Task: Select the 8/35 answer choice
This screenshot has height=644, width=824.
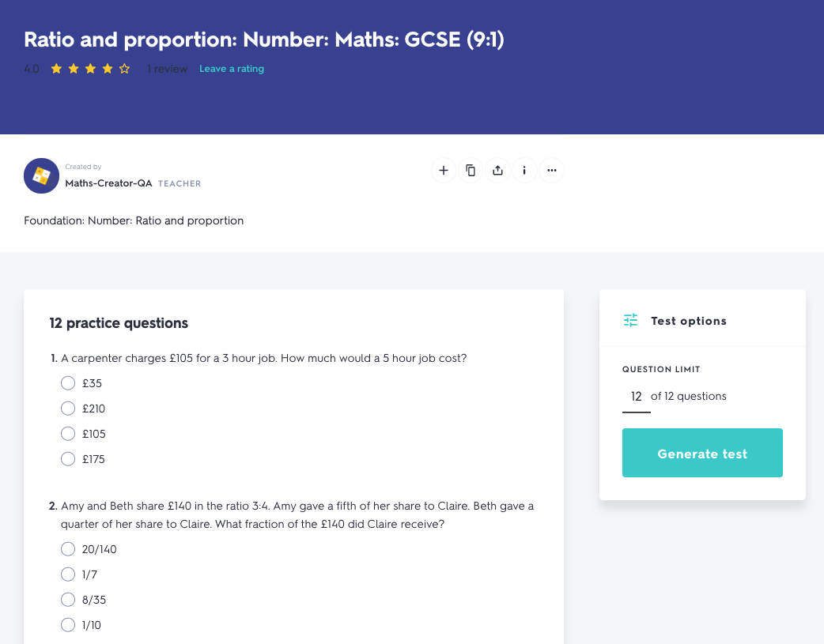Action: (68, 599)
